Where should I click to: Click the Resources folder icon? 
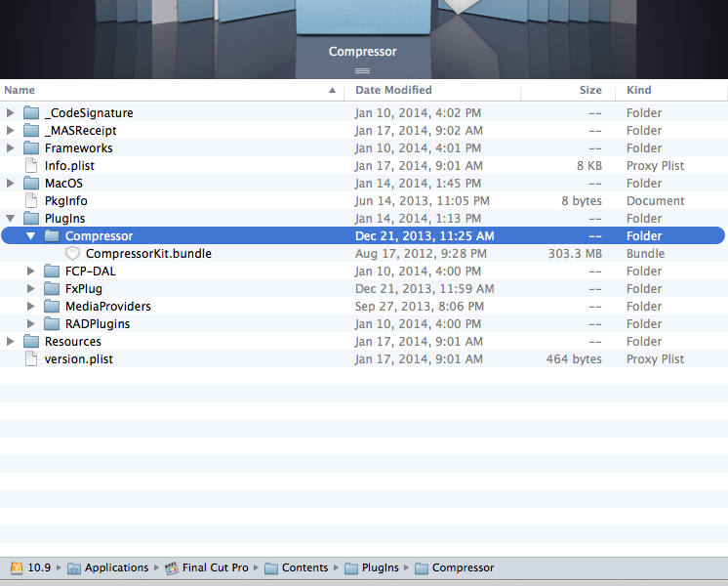(x=31, y=342)
